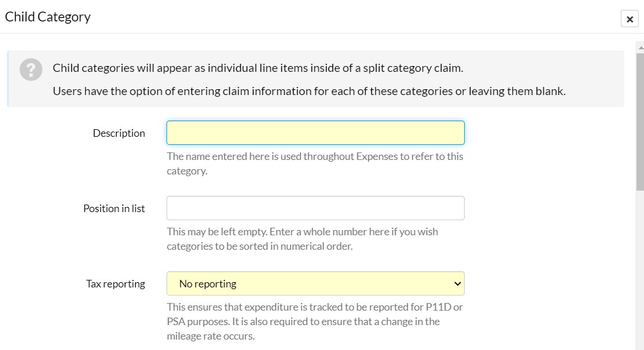The height and width of the screenshot is (350, 644).
Task: Click the Child Category dialog title
Action: [48, 17]
